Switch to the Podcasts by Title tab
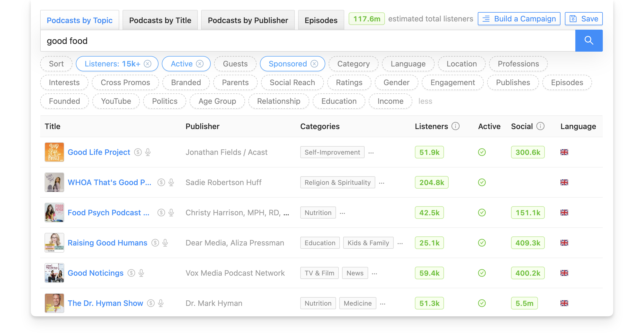Screen dimensions: 644x335 click(160, 20)
